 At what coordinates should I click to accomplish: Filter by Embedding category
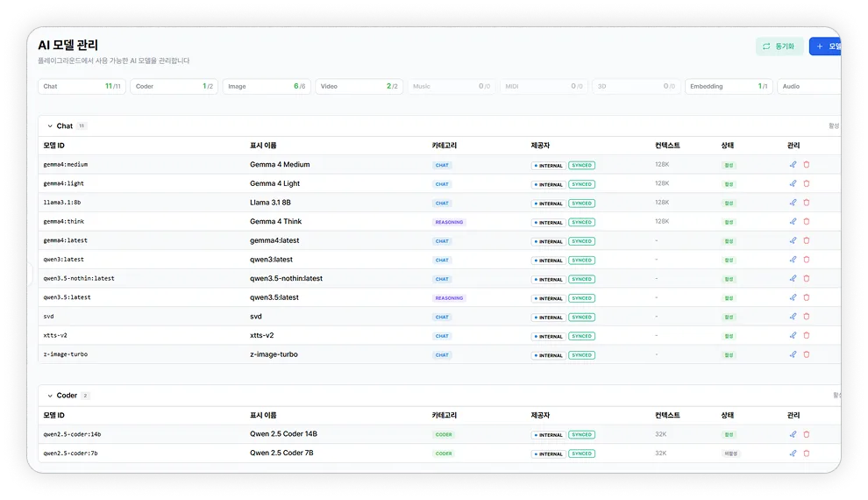[x=729, y=86]
